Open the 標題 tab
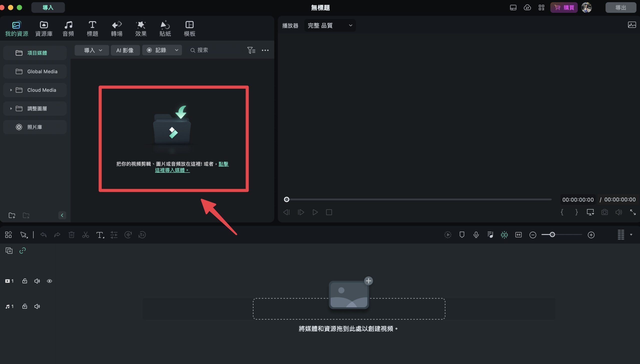The width and height of the screenshot is (640, 364). (92, 29)
